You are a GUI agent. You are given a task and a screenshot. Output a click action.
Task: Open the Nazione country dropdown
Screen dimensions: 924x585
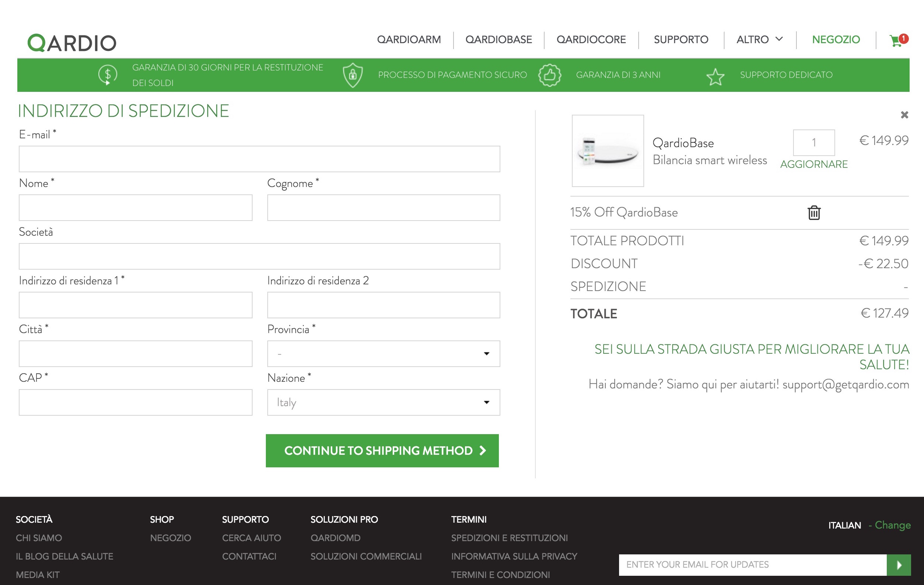coord(383,402)
